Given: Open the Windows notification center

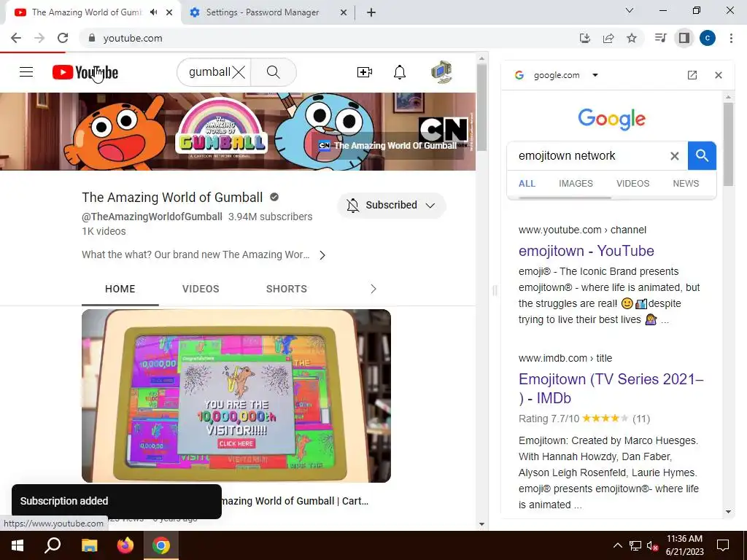Looking at the screenshot, I should point(723,545).
